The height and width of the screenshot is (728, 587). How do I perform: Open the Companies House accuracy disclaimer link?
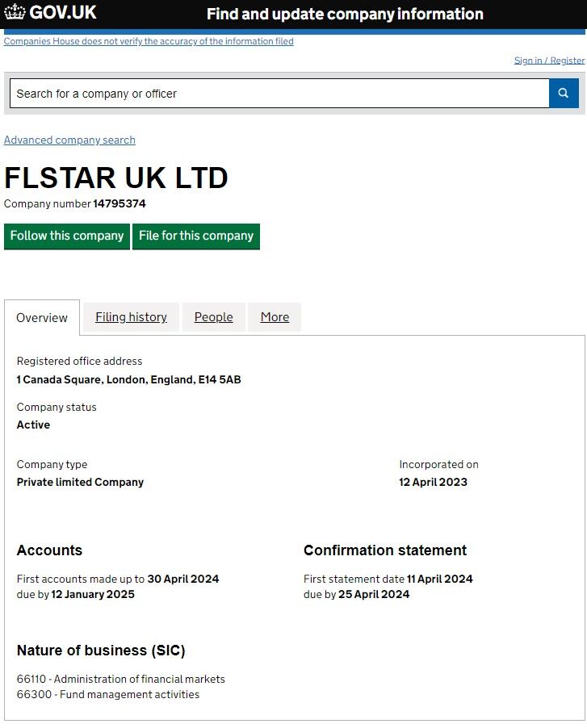[x=149, y=41]
